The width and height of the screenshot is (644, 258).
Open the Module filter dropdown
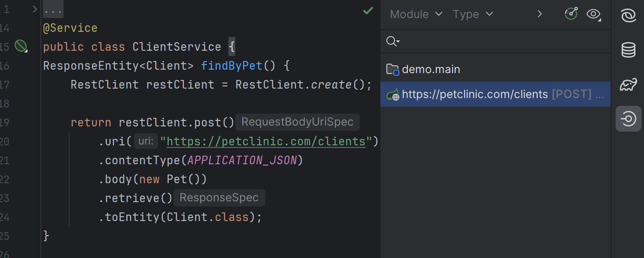416,14
